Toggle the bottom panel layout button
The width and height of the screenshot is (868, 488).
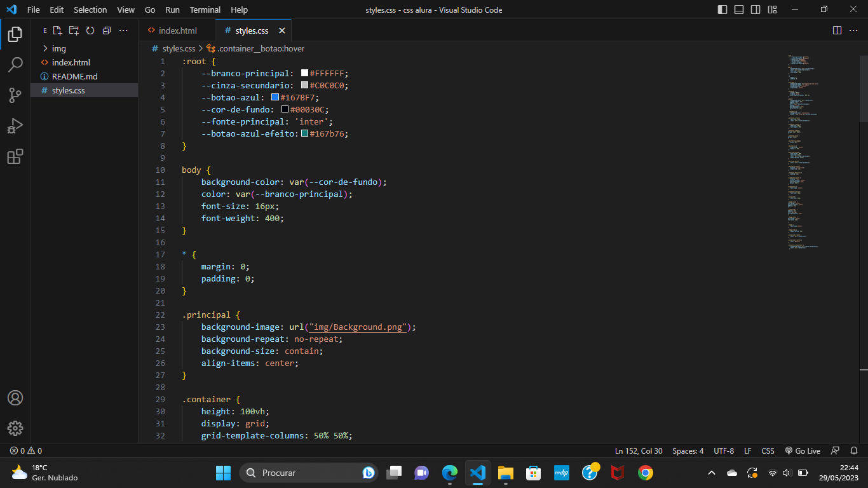click(739, 10)
